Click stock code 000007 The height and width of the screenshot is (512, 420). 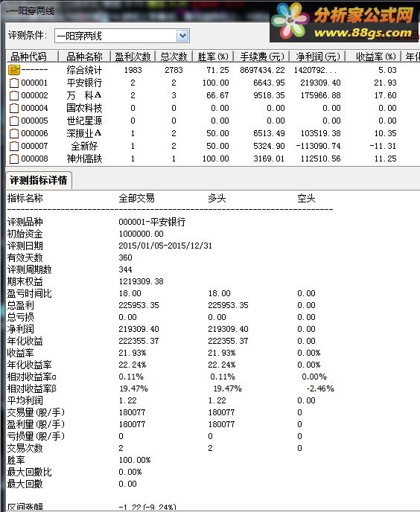point(34,146)
